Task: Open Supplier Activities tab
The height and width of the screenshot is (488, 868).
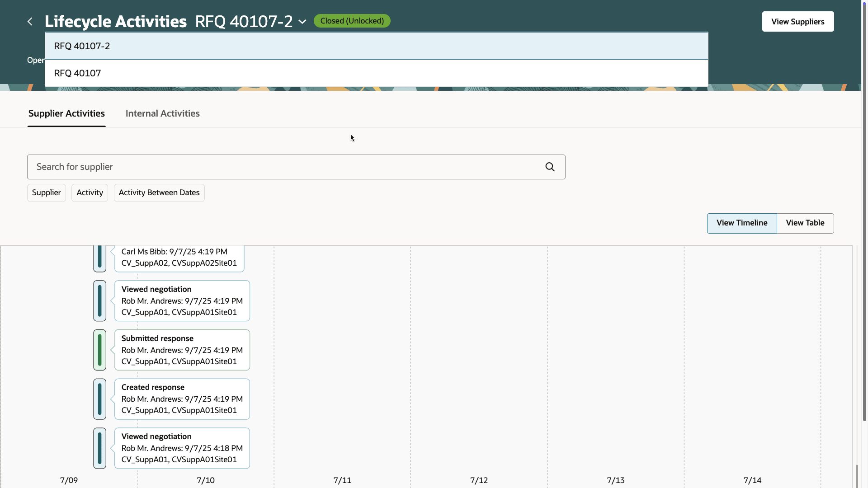Action: 66,113
